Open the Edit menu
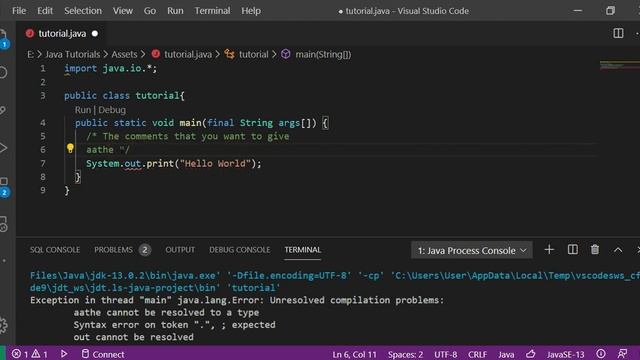 (x=45, y=11)
